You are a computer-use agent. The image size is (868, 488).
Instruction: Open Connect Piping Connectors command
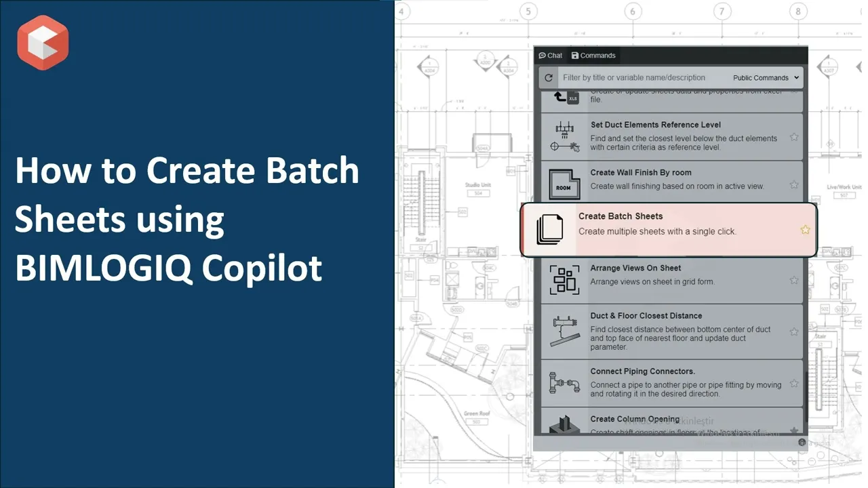tap(671, 383)
